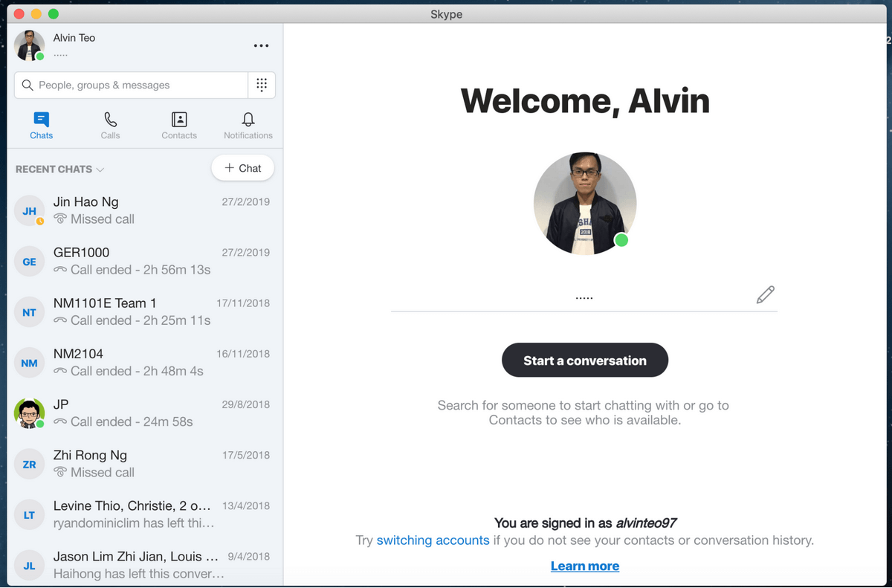Screen dimensions: 892x588
Task: Follow the switching accounts link
Action: click(x=433, y=540)
